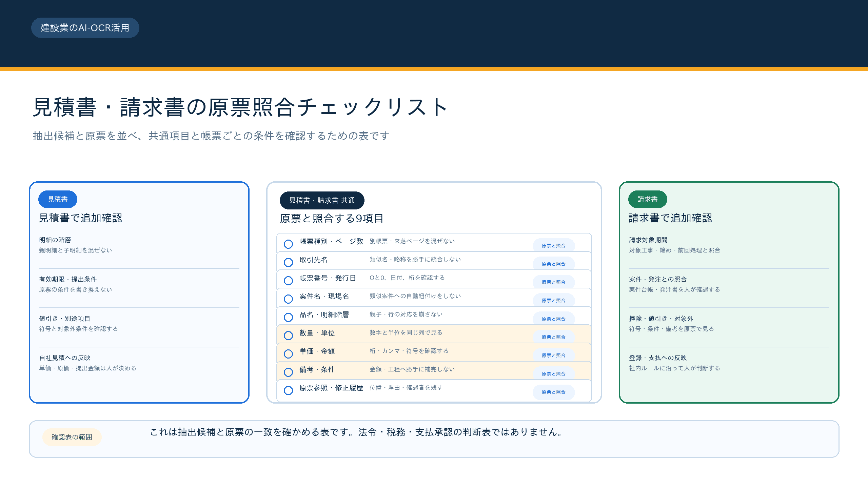Select the 見積書・請求書 共通 tag
Screen dimensions: 868x488
click(x=322, y=200)
